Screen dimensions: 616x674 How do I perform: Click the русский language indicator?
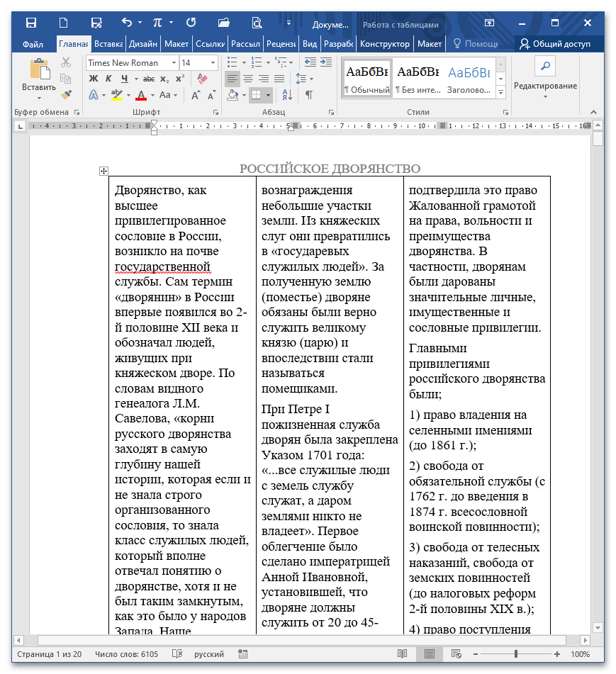[209, 653]
